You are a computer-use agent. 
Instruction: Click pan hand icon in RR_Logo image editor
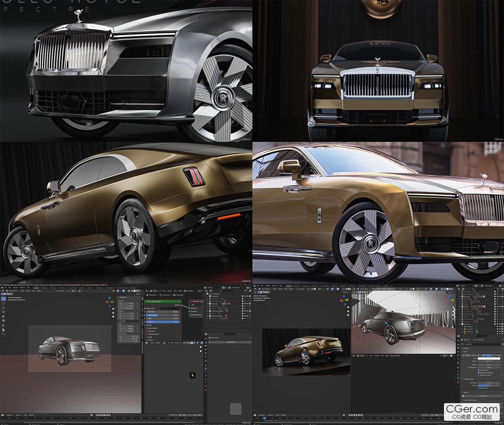click(200, 351)
